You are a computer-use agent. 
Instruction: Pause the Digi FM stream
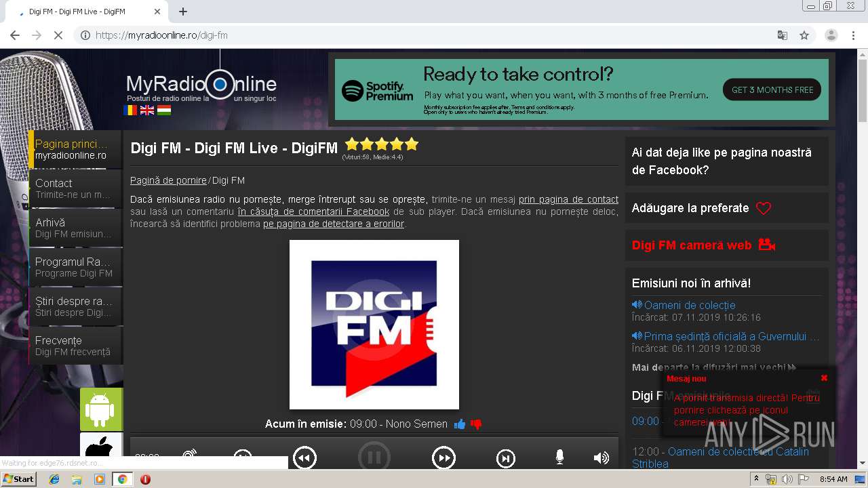coord(374,457)
